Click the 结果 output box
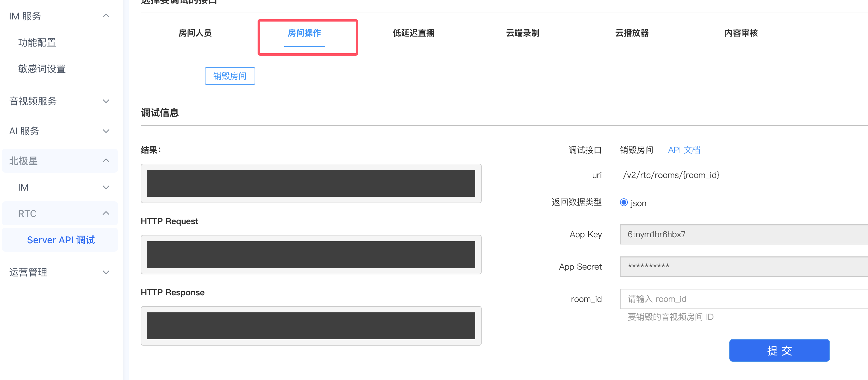This screenshot has height=380, width=868. 311,183
